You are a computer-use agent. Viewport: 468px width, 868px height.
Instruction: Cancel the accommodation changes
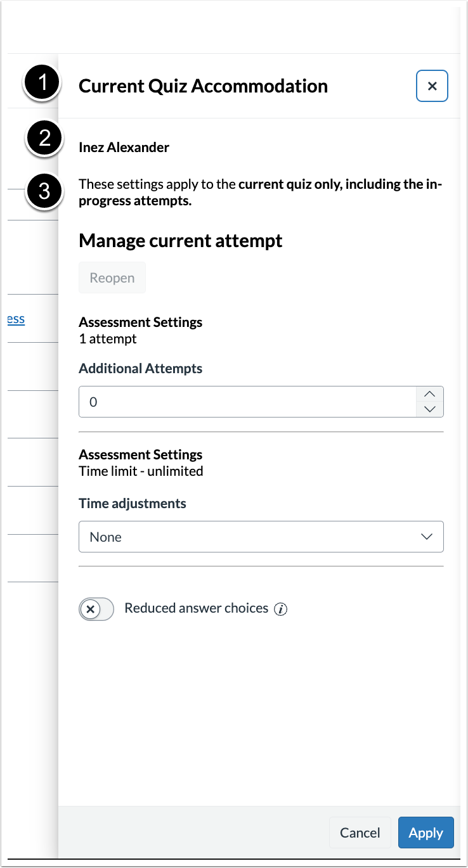(x=360, y=833)
